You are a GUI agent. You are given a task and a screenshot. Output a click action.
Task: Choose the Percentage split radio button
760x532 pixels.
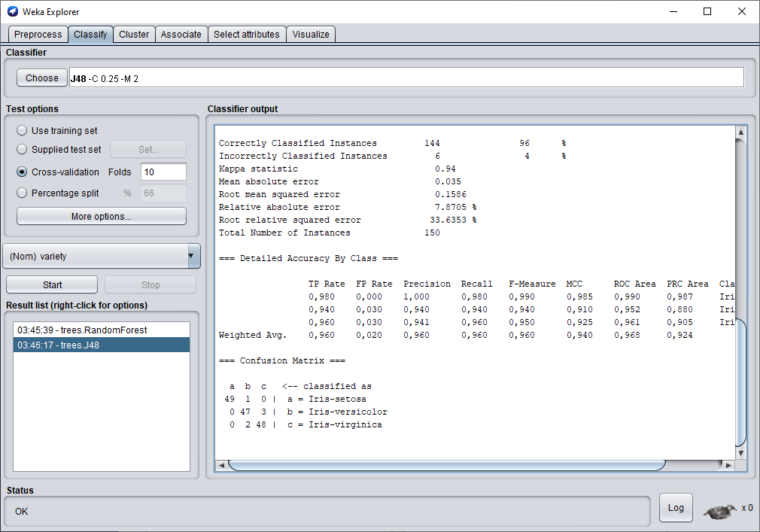coord(22,193)
